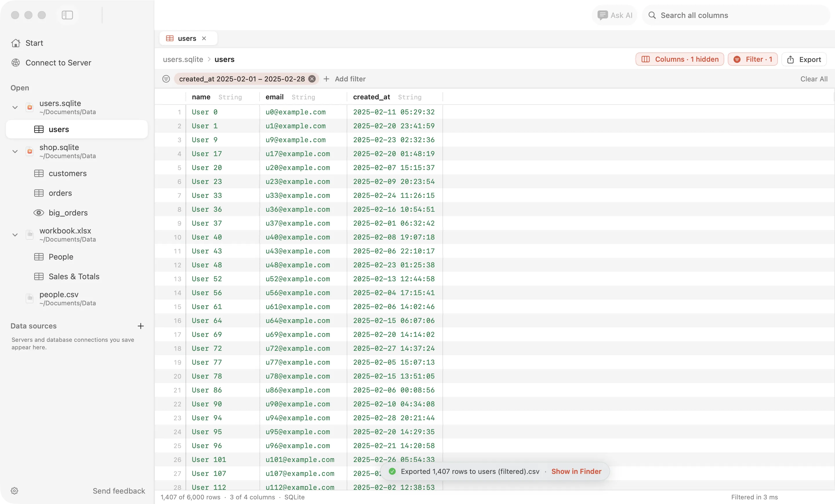Click the Ask AI chat button
This screenshot has width=835, height=504.
614,15
